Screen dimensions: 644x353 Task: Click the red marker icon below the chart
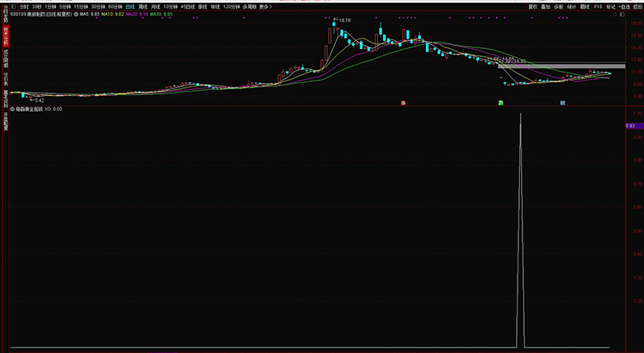point(404,103)
